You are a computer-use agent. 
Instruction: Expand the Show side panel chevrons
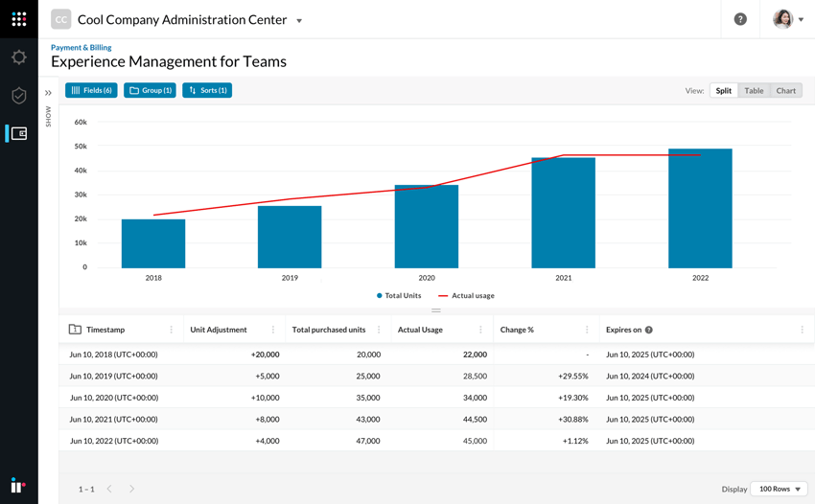coord(48,93)
